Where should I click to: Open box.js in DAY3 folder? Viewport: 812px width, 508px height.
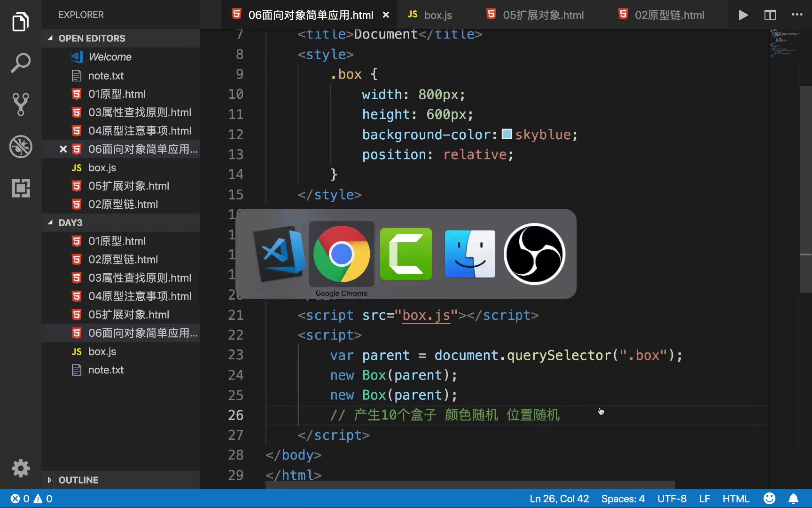120,351
